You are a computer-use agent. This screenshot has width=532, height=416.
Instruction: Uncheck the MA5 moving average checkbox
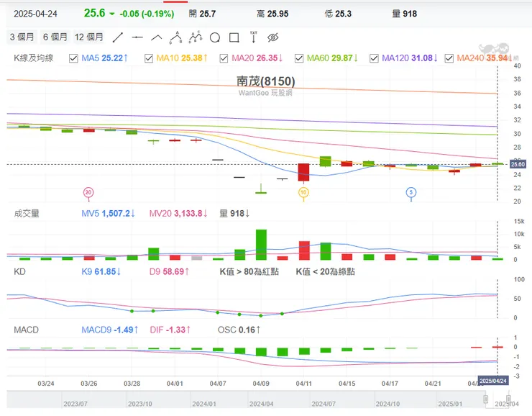pos(73,58)
